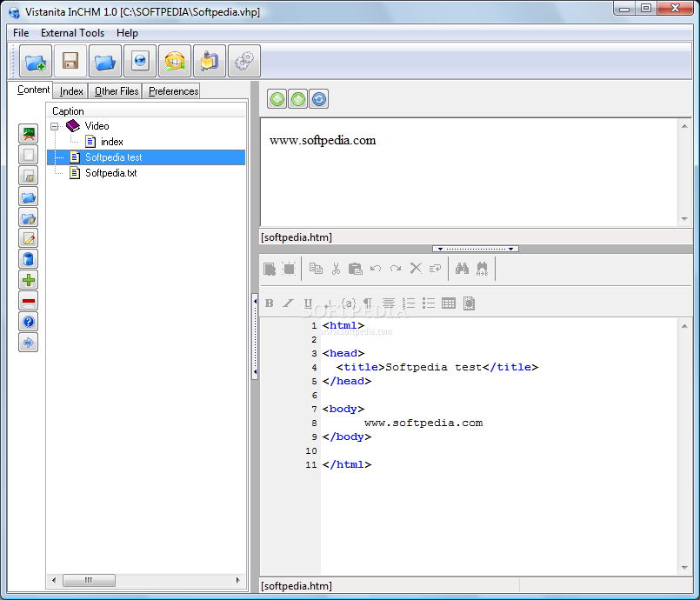
Task: Click the word wrap icon
Action: tap(435, 269)
